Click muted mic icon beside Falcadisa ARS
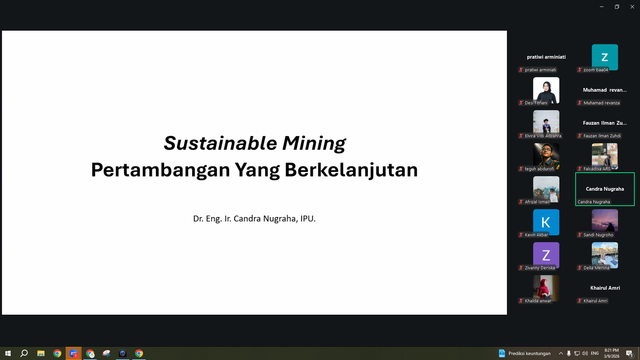The image size is (640, 360). click(580, 169)
